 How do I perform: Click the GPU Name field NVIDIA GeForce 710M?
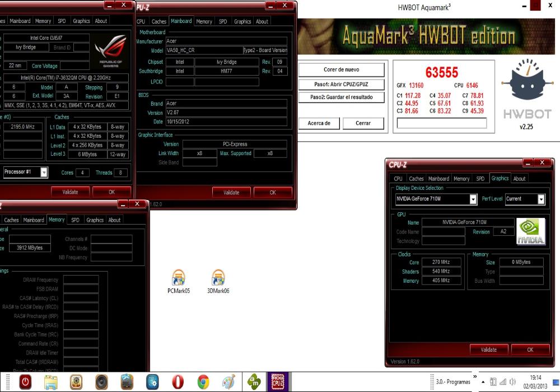pyautogui.click(x=468, y=222)
